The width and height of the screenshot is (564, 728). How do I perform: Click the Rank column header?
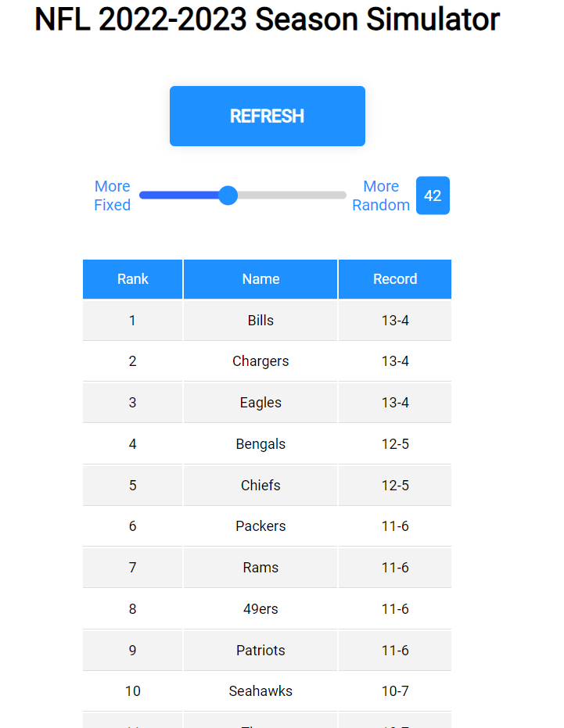[x=132, y=279]
